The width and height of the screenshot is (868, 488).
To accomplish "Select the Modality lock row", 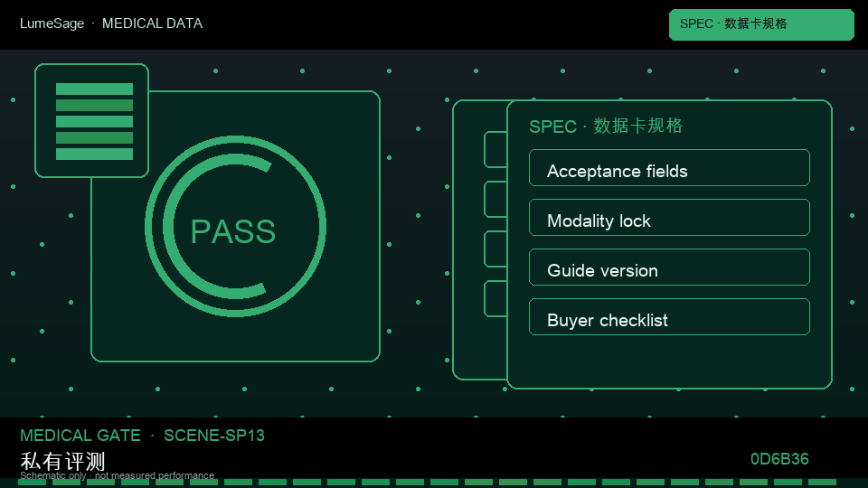I will pos(669,218).
